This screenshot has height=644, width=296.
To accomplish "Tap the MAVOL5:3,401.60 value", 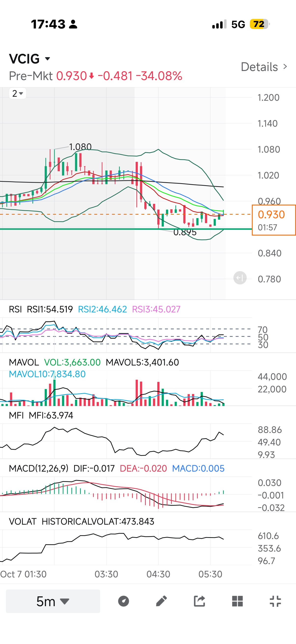I will [x=142, y=362].
